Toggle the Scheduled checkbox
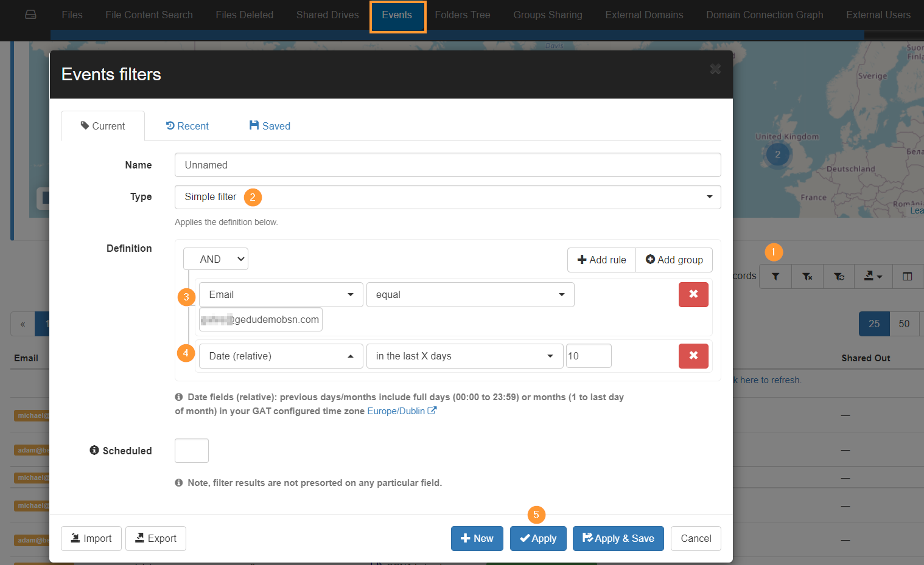The height and width of the screenshot is (565, 924). 192,451
